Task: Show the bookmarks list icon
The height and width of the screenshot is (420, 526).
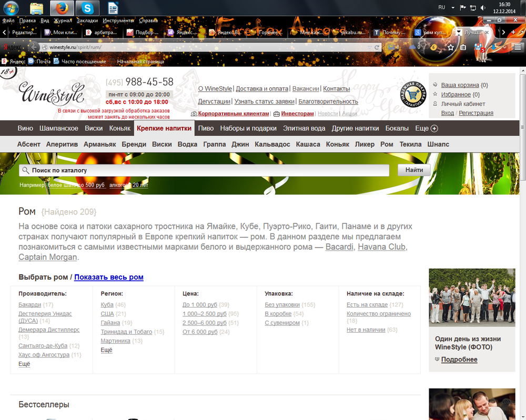Action: pos(463,47)
